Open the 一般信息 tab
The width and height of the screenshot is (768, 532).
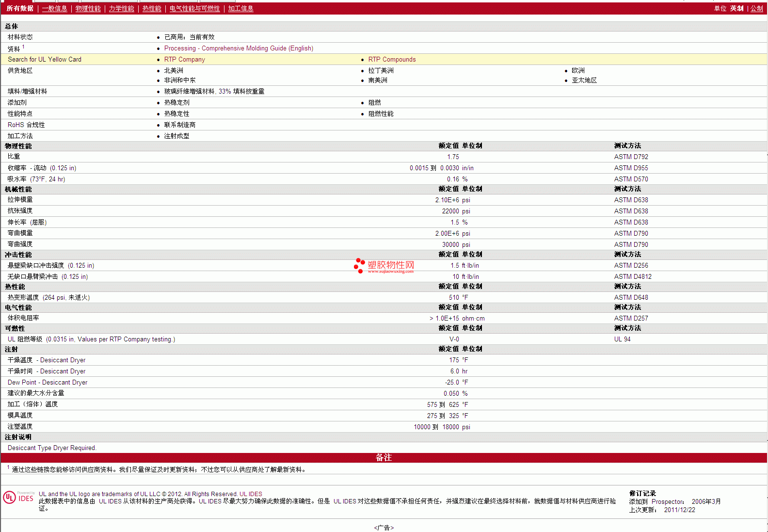[54, 9]
